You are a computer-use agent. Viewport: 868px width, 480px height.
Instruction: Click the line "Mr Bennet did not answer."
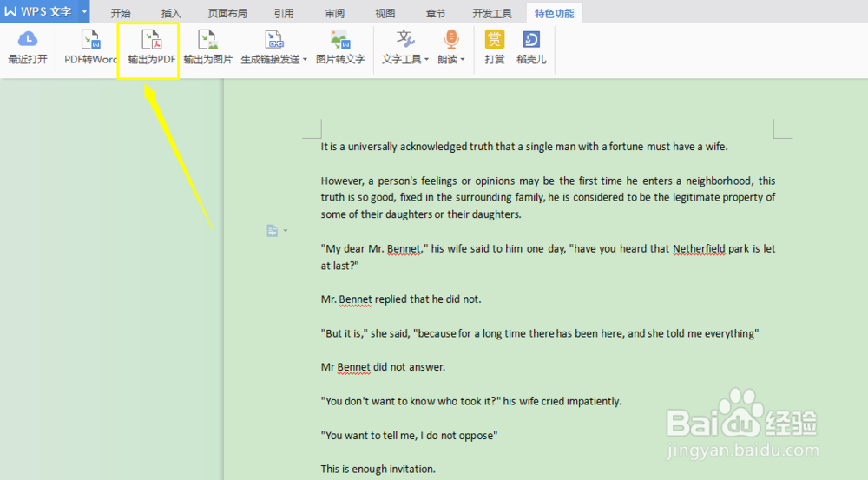[x=383, y=366]
